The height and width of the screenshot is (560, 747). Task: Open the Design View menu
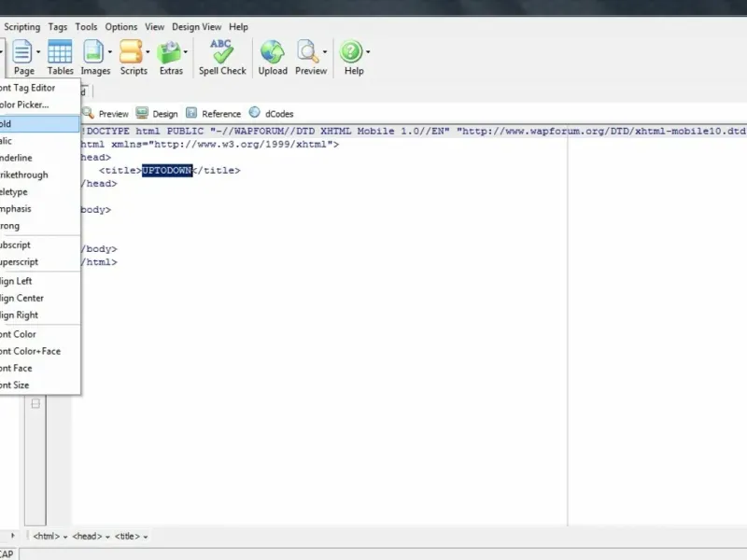(196, 27)
